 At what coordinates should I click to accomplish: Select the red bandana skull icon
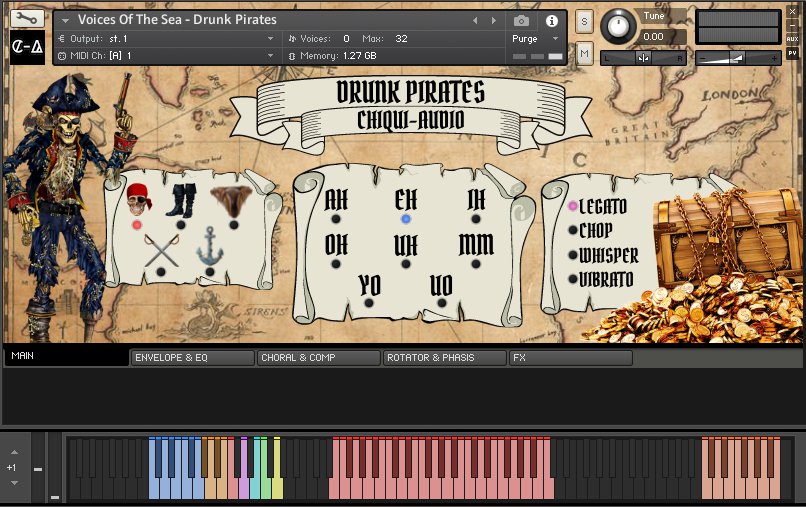coord(138,199)
